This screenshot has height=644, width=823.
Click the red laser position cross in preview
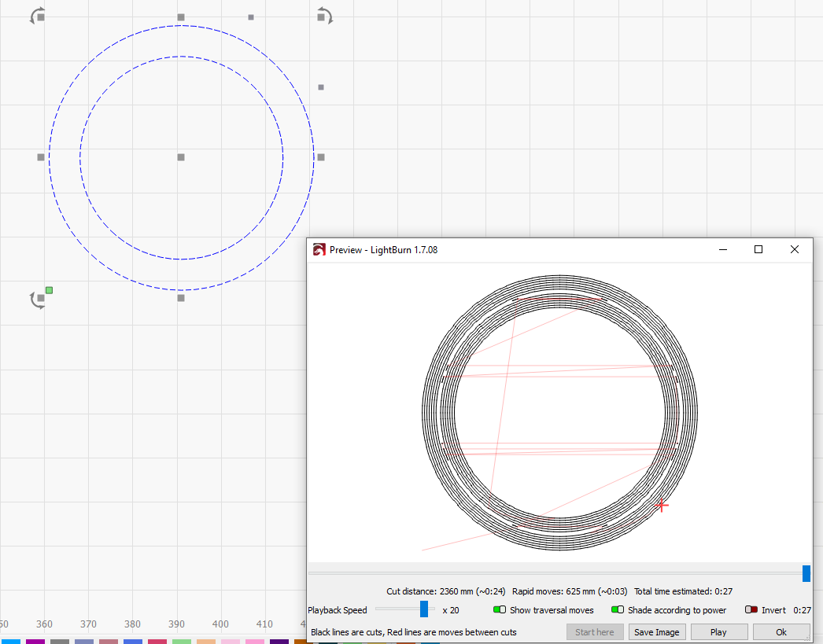pos(662,506)
